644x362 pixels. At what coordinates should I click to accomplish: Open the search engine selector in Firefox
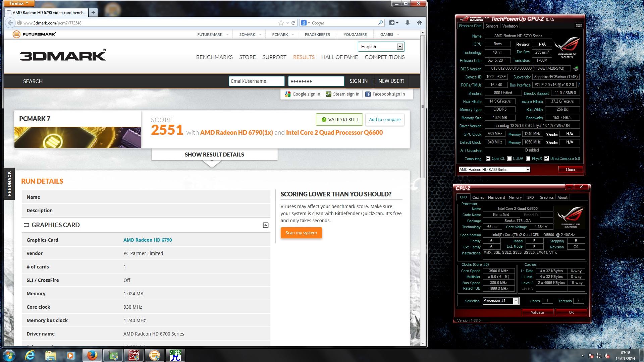point(305,23)
